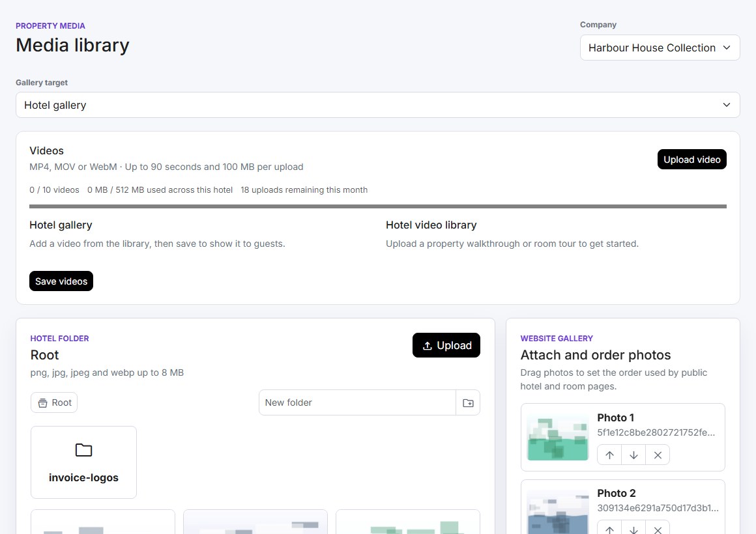Click the Photo 1 title
The height and width of the screenshot is (534, 756).
616,417
